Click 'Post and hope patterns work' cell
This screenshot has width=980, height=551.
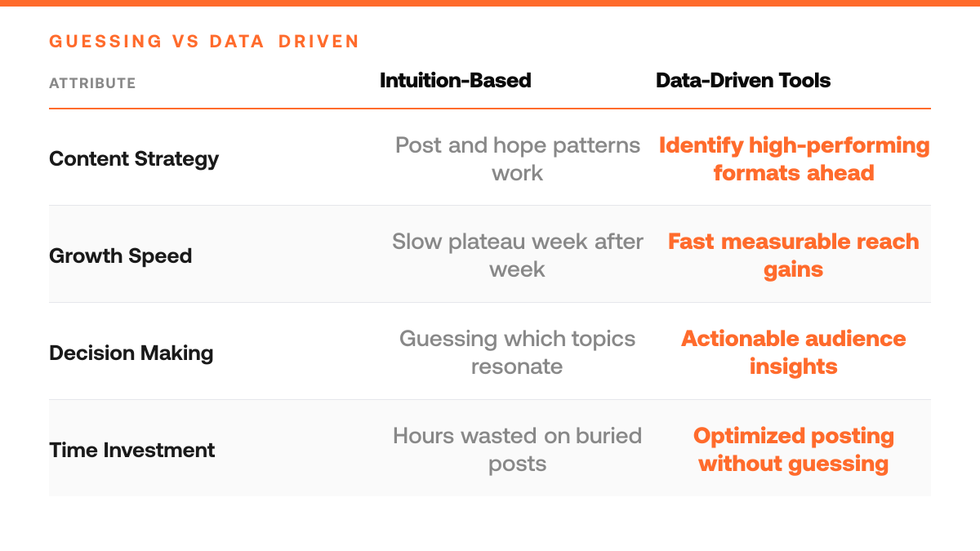pos(518,158)
